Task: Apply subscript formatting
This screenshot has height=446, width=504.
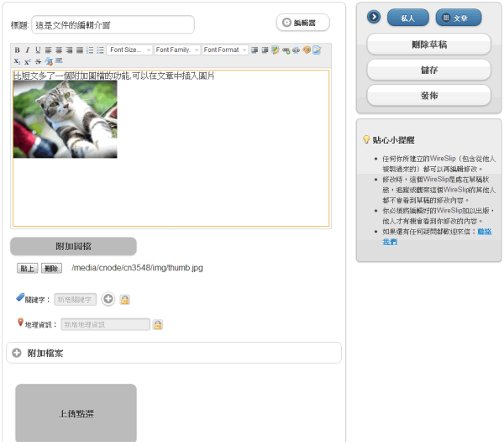Action: click(x=18, y=61)
